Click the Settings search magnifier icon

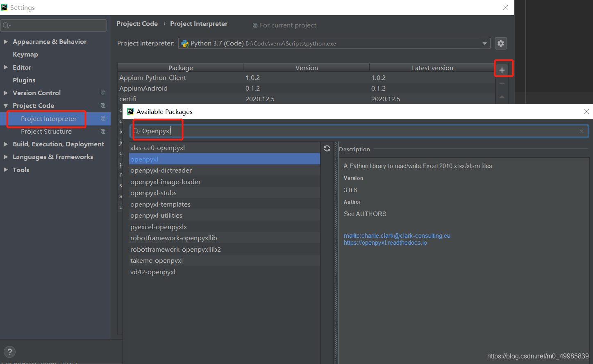coord(7,25)
